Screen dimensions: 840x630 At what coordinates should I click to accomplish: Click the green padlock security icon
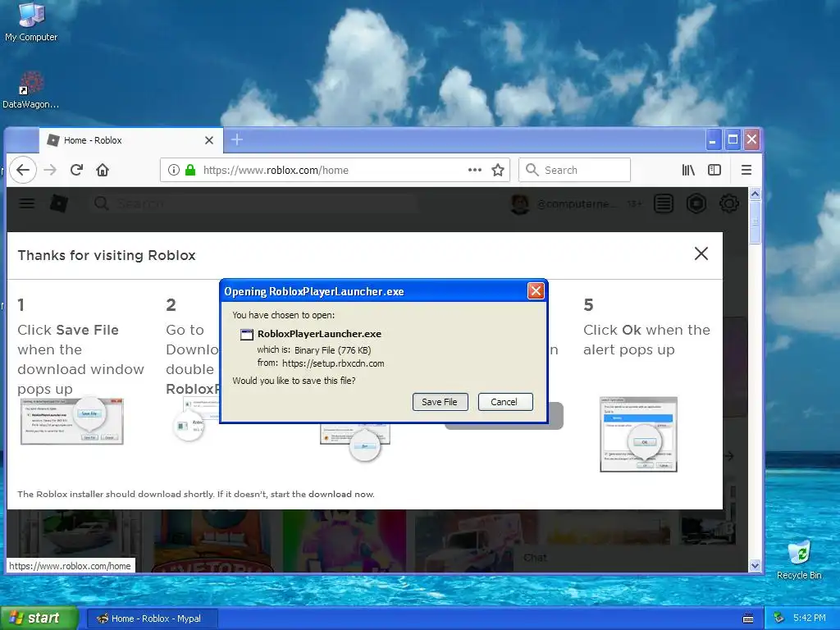pos(190,170)
